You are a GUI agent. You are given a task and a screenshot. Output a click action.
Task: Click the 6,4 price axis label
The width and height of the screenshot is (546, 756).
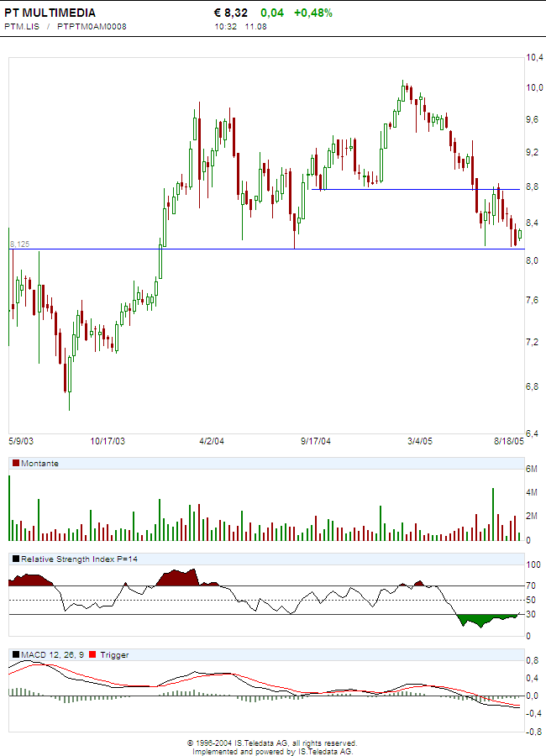[533, 433]
